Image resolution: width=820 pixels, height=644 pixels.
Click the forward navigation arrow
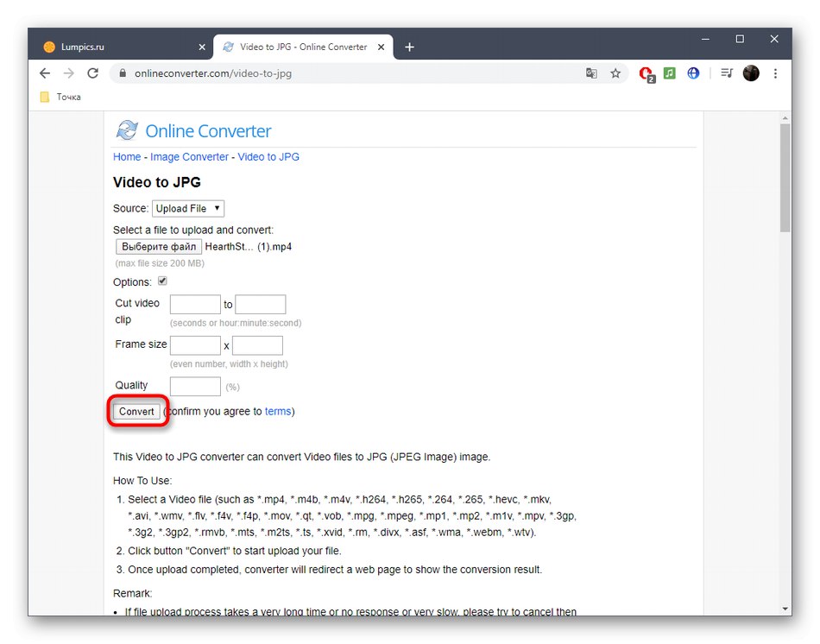click(x=69, y=73)
